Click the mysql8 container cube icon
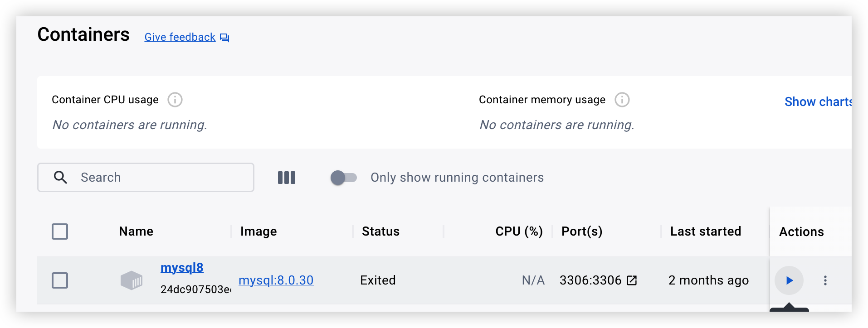This screenshot has height=328, width=868. pos(131,280)
